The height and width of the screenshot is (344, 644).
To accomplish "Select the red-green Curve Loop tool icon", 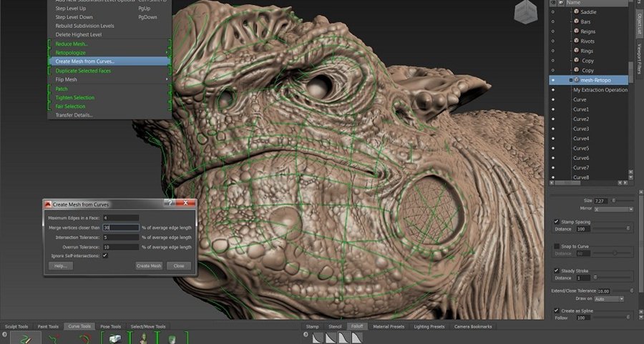I will (54, 339).
